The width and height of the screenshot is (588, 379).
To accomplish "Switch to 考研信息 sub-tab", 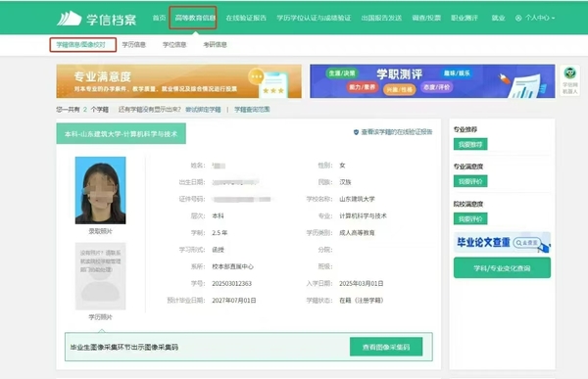I will pyautogui.click(x=215, y=45).
